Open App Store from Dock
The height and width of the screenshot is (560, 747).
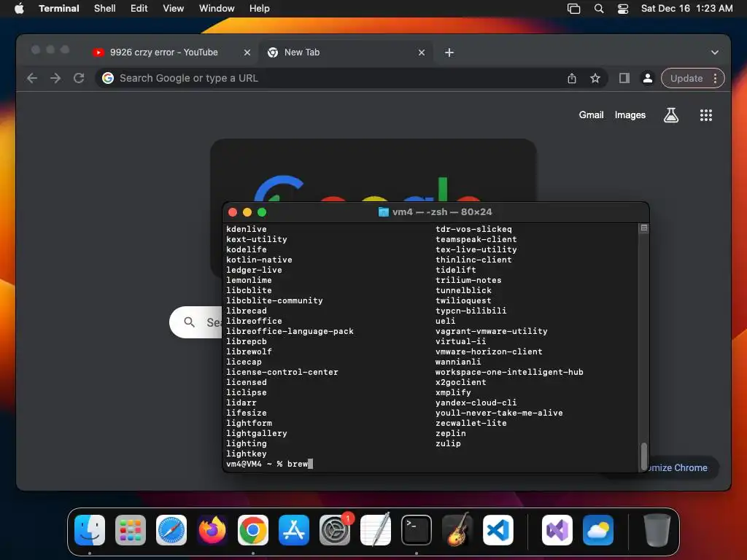pyautogui.click(x=294, y=530)
